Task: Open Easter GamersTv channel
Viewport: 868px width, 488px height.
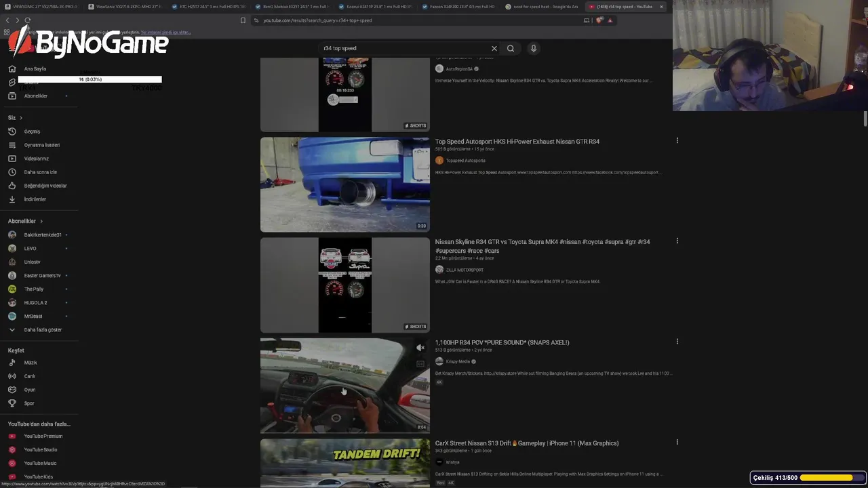Action: [42, 275]
